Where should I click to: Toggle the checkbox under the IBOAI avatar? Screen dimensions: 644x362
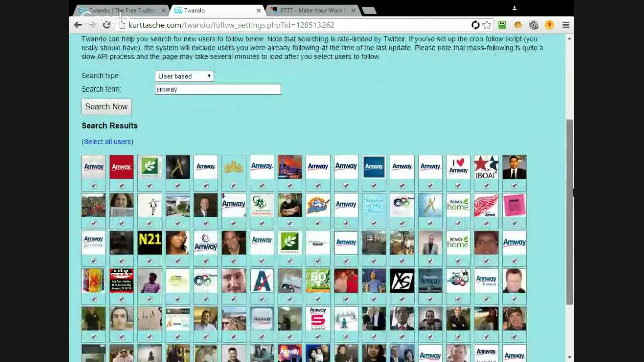point(487,186)
